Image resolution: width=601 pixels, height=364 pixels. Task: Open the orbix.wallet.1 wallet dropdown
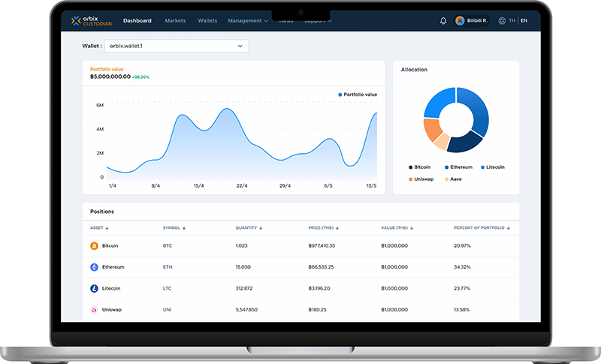[177, 46]
